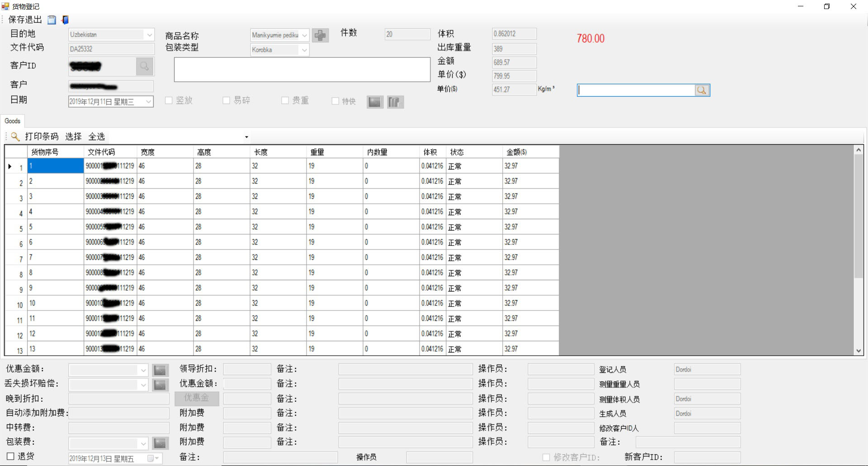Open the 目的地 Uzbekistan dropdown
This screenshot has height=466, width=868.
coord(149,35)
